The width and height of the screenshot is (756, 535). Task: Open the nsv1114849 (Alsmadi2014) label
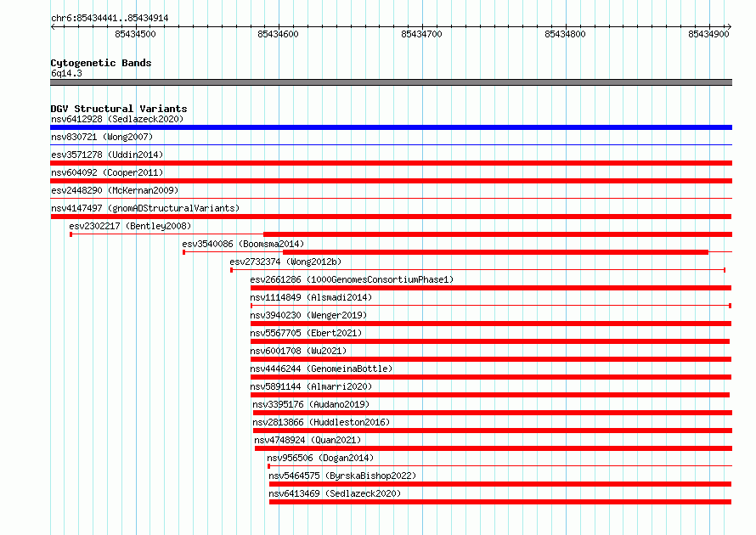pos(311,297)
